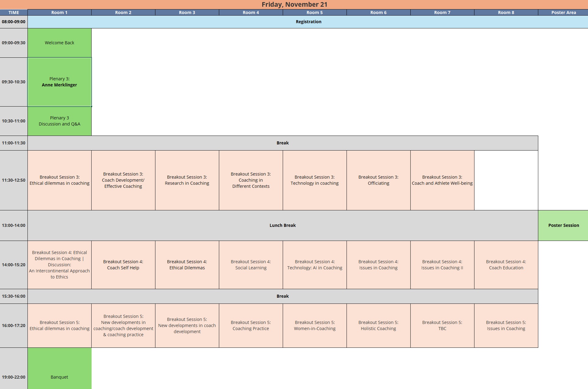
Task: Select Breakout Session 4 Coach Education cell
Action: click(x=506, y=265)
